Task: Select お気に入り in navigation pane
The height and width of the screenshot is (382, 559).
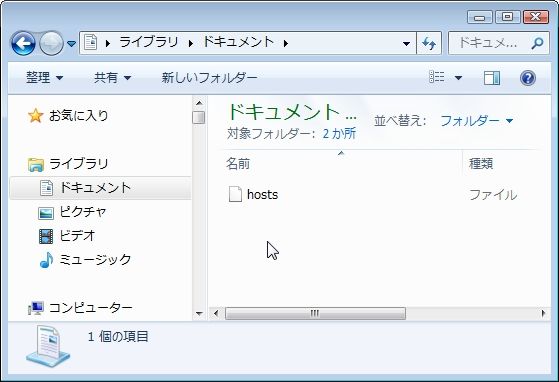Action: coord(78,115)
